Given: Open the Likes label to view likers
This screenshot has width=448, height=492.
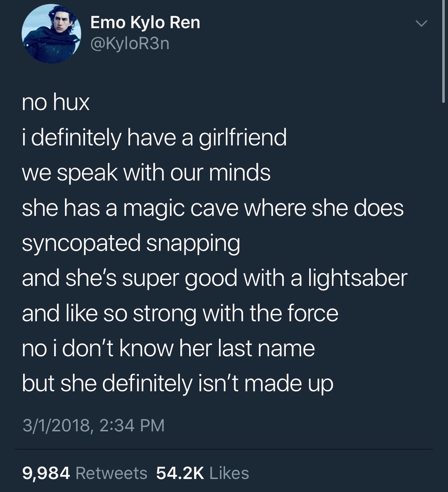Looking at the screenshot, I should tap(229, 473).
